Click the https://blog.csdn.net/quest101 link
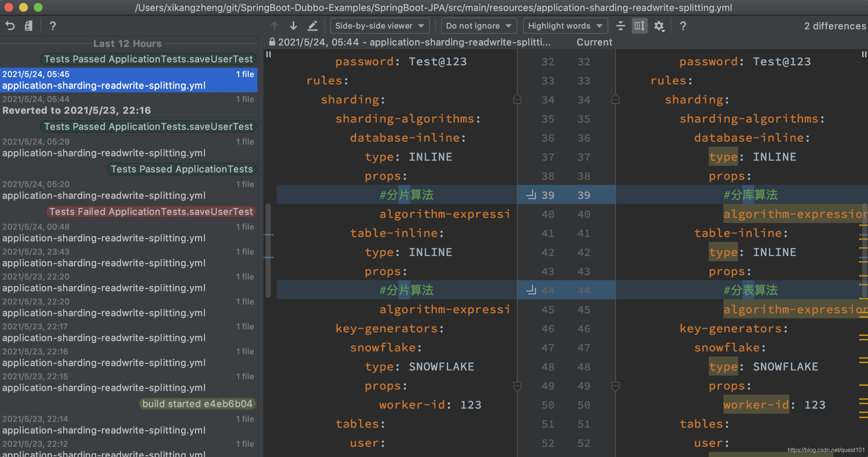The image size is (868, 457). pos(826,450)
